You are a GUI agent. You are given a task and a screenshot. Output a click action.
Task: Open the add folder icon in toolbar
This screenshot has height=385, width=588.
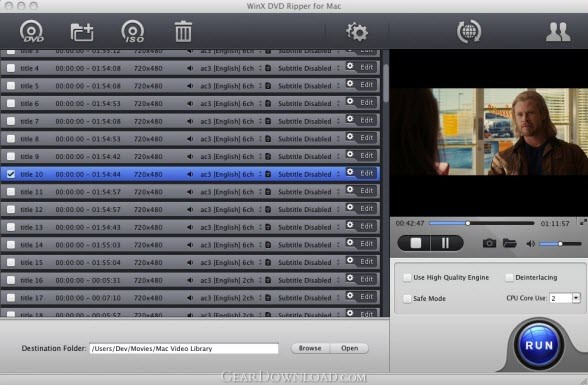click(x=82, y=32)
